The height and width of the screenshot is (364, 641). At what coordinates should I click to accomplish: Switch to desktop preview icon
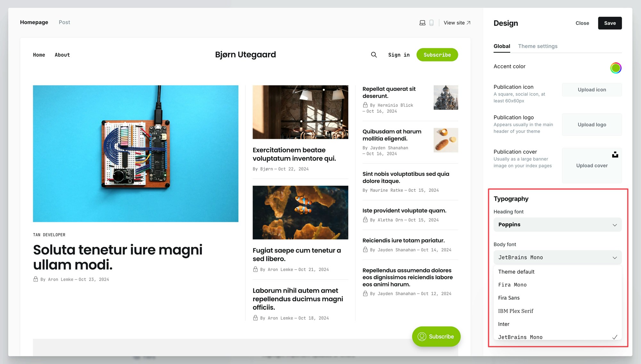tap(422, 23)
